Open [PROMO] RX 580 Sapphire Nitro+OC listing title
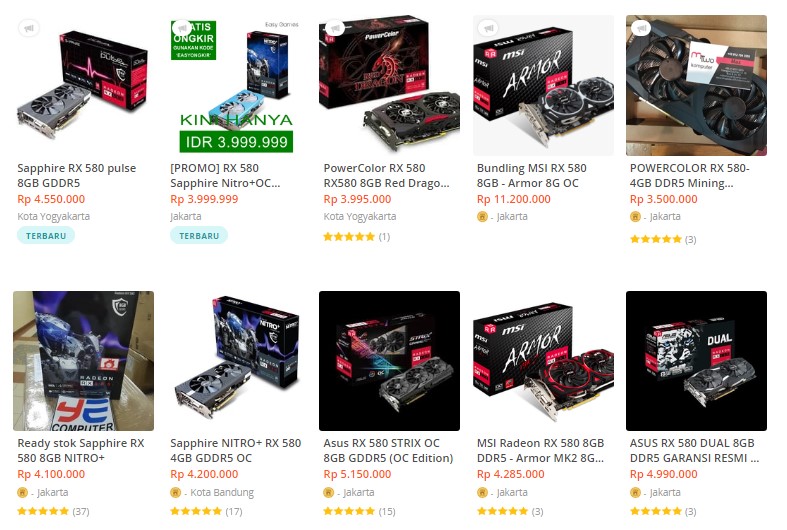The image size is (787, 530). tap(225, 175)
